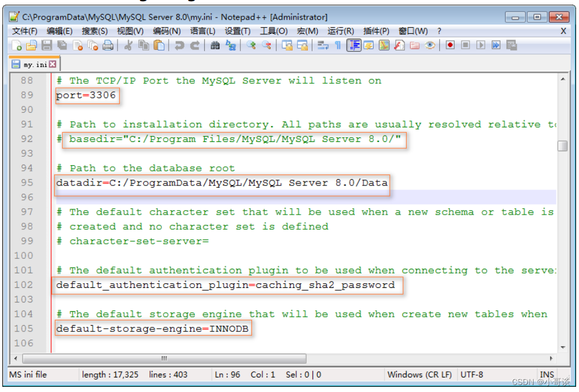Close document with menu bar X
The width and height of the screenshot is (579, 392).
click(x=563, y=31)
